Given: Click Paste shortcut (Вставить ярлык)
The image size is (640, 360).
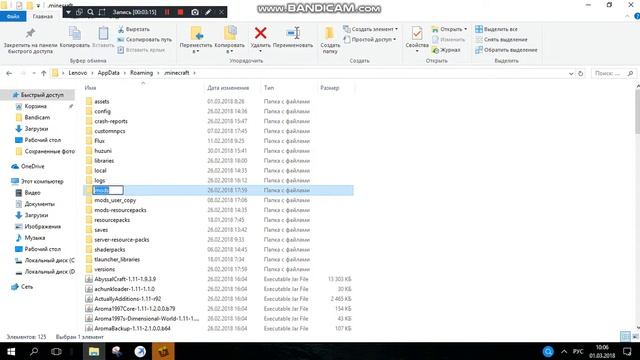Looking at the screenshot, I should point(141,50).
